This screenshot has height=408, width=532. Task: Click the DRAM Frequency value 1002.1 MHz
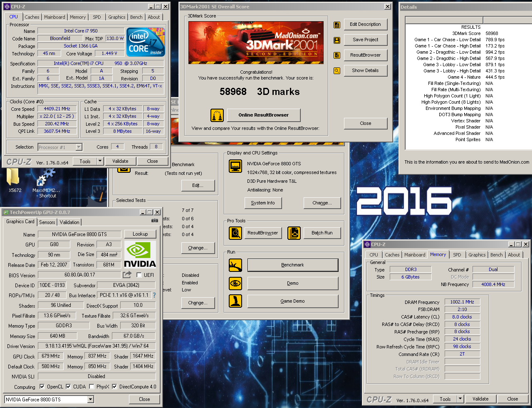click(462, 302)
